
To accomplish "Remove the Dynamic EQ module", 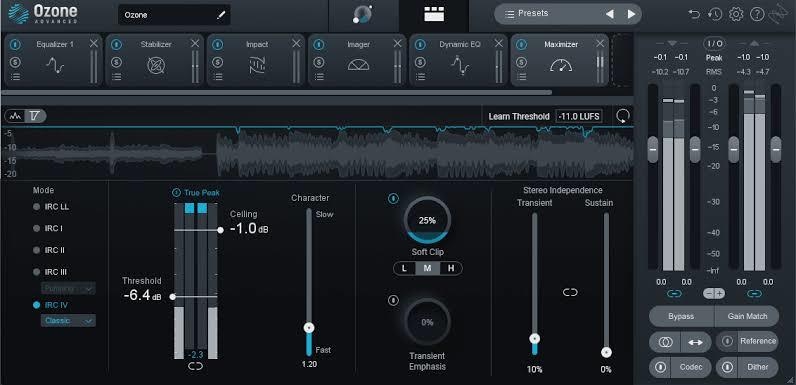I will (x=499, y=44).
